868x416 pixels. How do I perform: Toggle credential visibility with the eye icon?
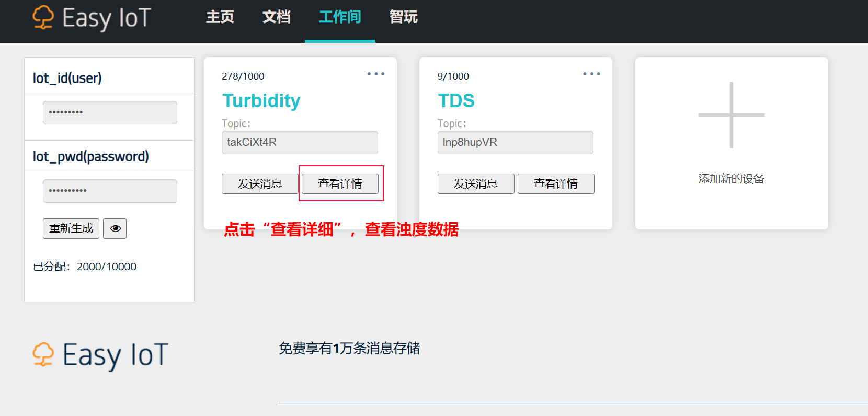click(x=115, y=228)
